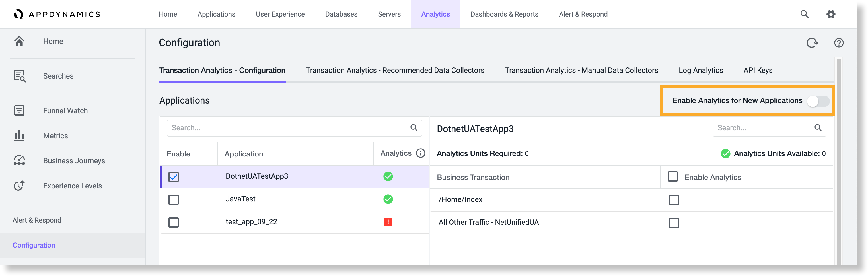Open Metrics in the sidebar

click(55, 136)
